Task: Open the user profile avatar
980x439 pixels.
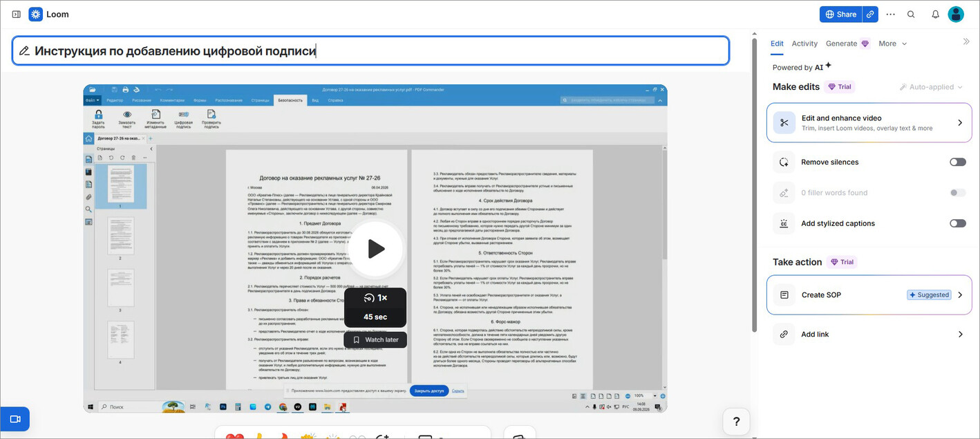Action: (956, 14)
